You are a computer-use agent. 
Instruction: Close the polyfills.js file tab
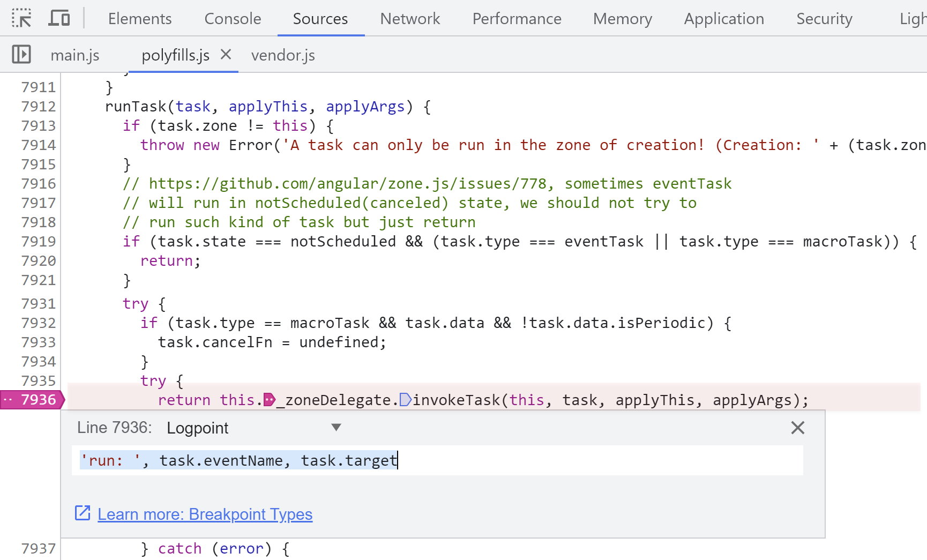pyautogui.click(x=226, y=55)
